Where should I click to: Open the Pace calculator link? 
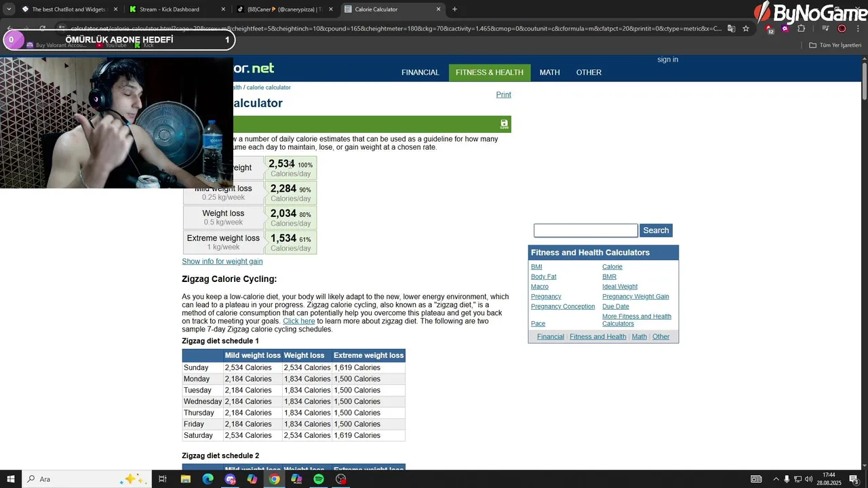click(x=538, y=324)
